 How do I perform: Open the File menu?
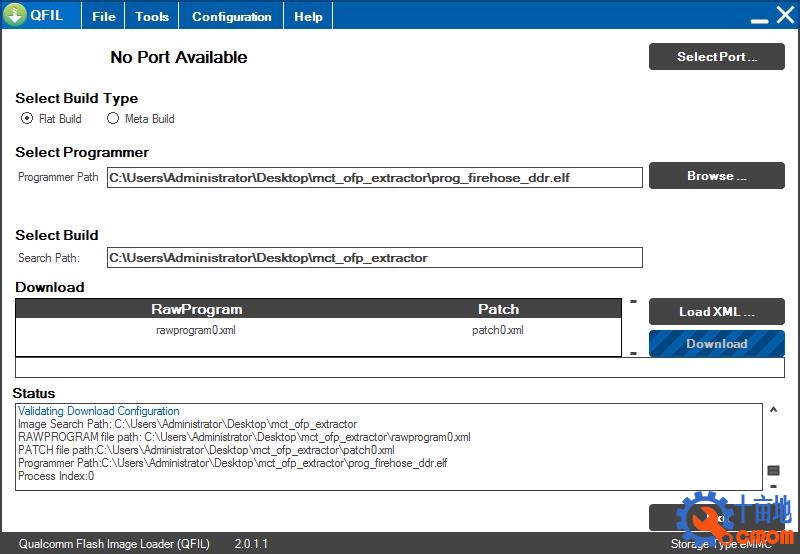point(104,17)
